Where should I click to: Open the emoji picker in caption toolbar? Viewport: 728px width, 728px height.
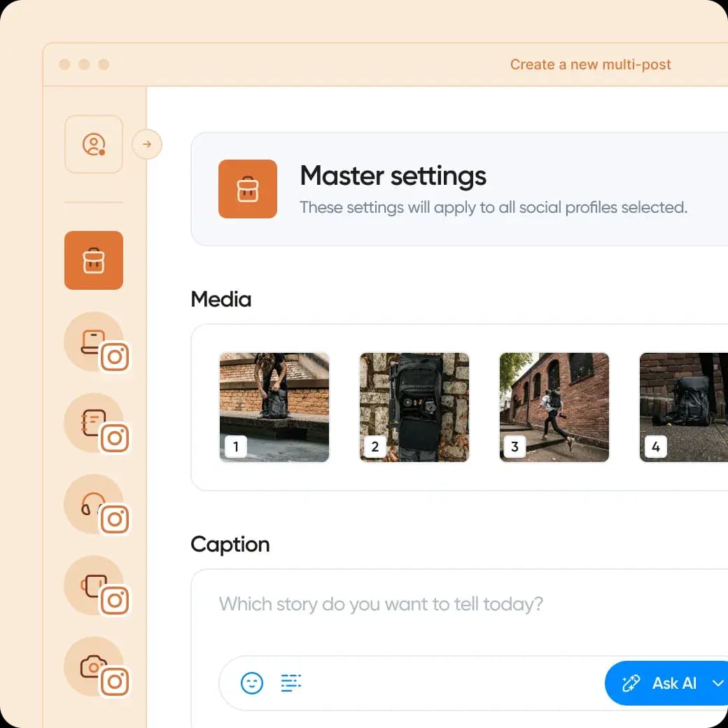point(252,682)
